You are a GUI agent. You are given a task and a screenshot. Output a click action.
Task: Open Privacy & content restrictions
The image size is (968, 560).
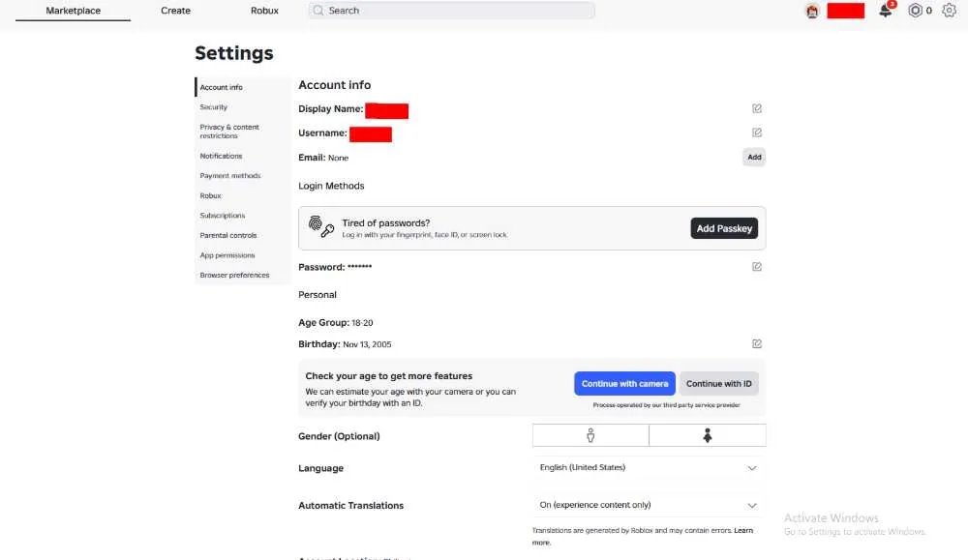(x=229, y=132)
